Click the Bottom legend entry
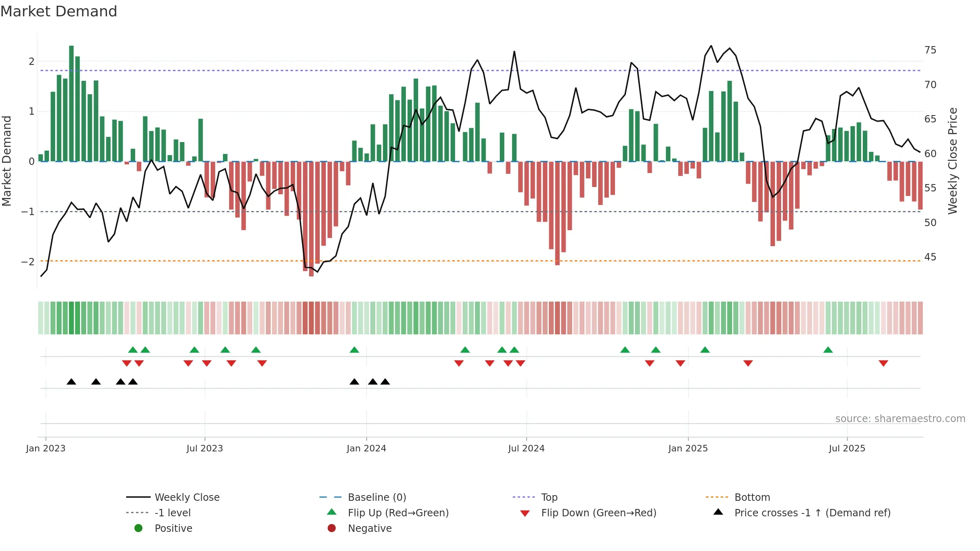 738,497
